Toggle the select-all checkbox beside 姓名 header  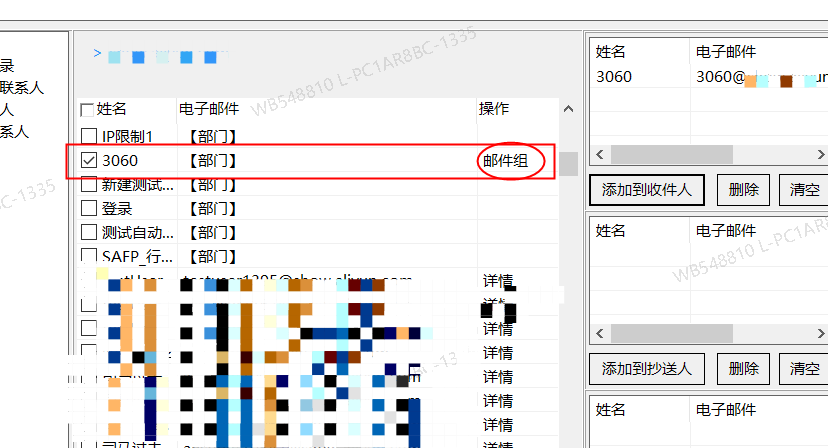click(x=87, y=110)
